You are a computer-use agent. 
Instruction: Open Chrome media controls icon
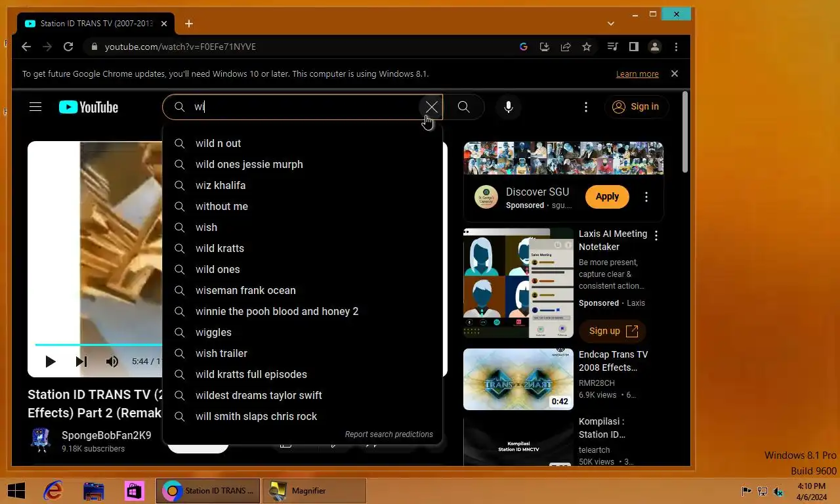coord(613,47)
